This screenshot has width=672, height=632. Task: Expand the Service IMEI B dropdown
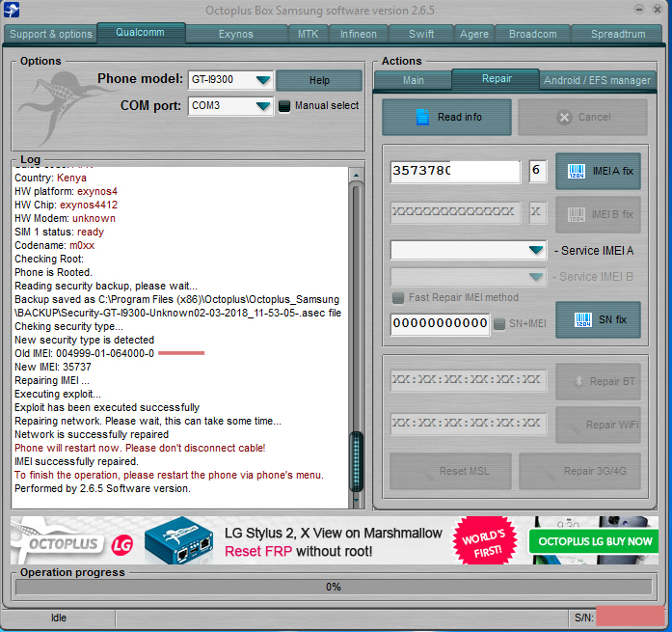click(x=536, y=277)
